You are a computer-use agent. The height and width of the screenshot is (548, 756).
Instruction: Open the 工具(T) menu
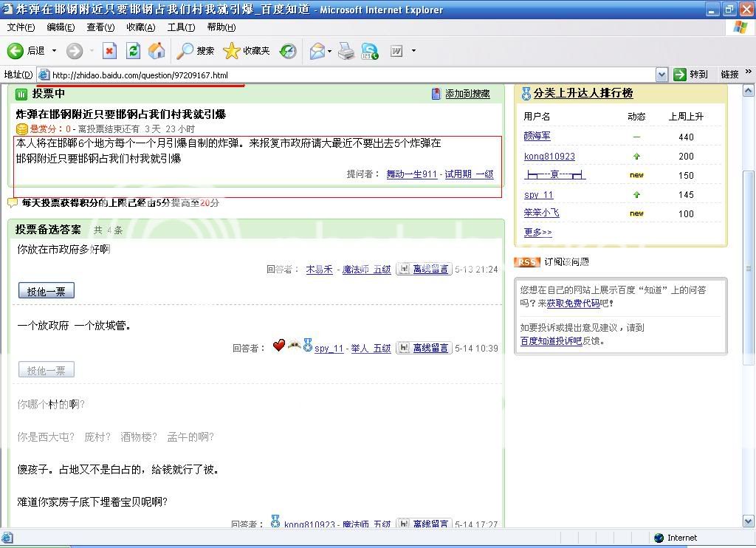(181, 27)
